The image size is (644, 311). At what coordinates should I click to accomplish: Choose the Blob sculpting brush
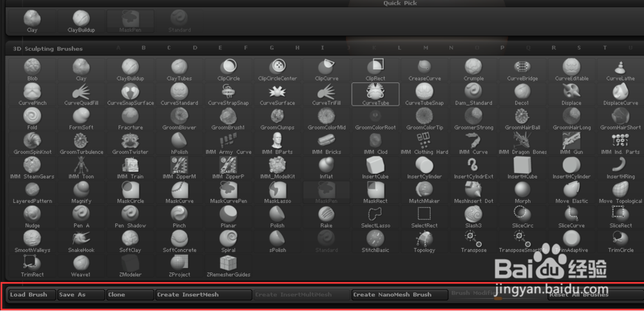32,70
